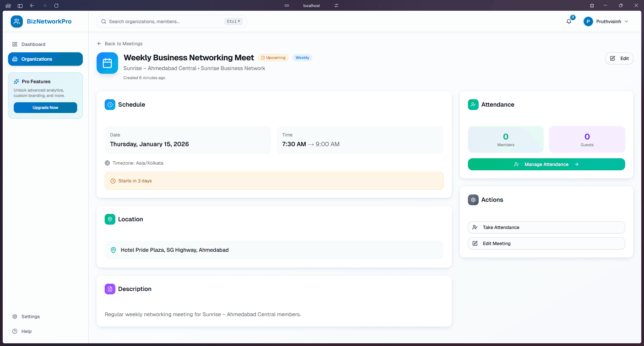Click the Manage Attendance button
The width and height of the screenshot is (644, 346).
point(546,164)
